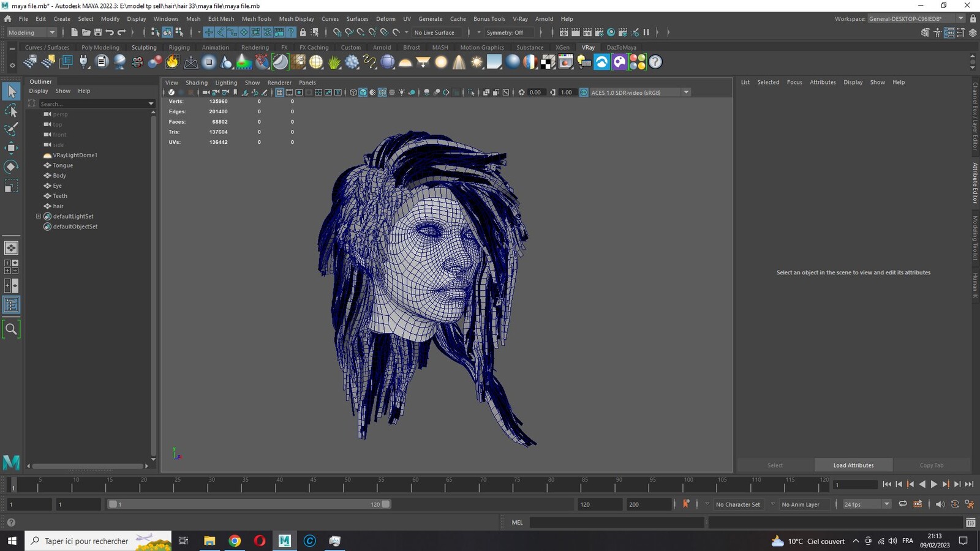The height and width of the screenshot is (551, 980).
Task: Toggle timeline sound mute icon
Action: [940, 504]
